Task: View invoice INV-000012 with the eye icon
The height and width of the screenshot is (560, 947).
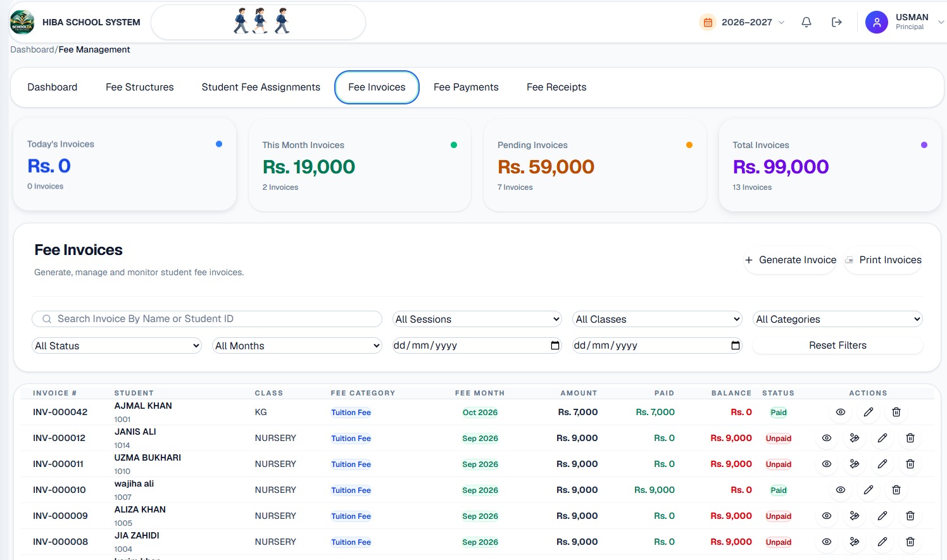Action: pos(827,438)
